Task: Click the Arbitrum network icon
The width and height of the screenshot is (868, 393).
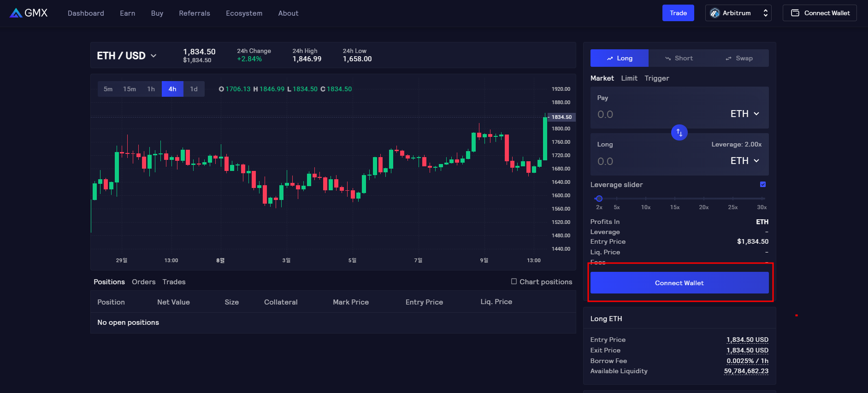Action: [714, 13]
